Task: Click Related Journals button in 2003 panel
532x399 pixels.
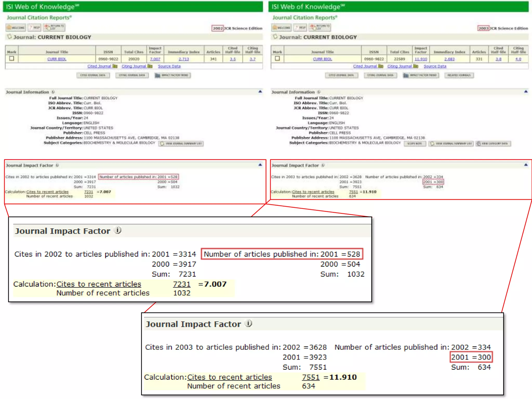Action: click(x=459, y=75)
